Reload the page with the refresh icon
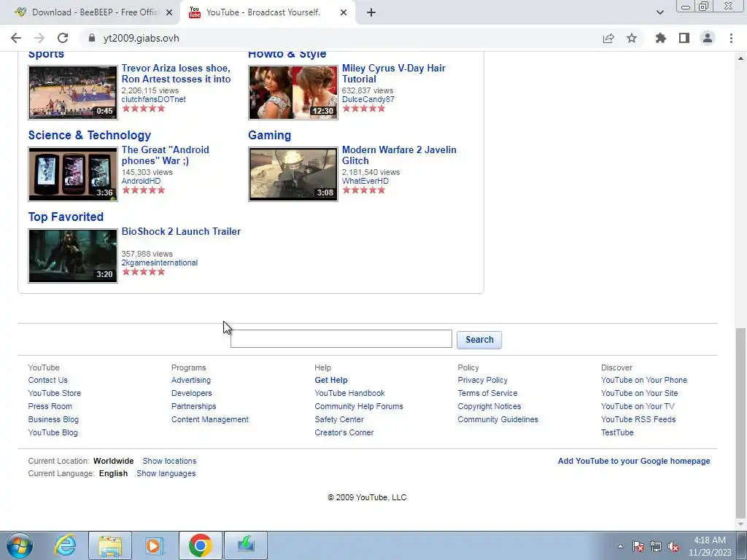The image size is (747, 560). point(63,38)
